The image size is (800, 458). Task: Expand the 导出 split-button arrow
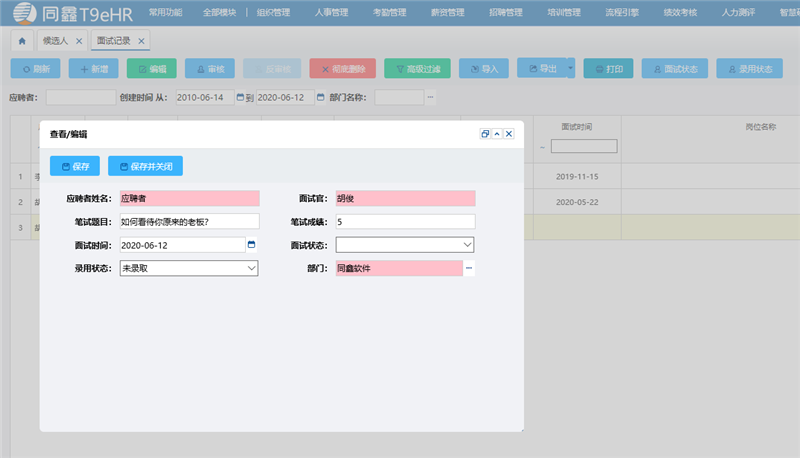tap(570, 69)
